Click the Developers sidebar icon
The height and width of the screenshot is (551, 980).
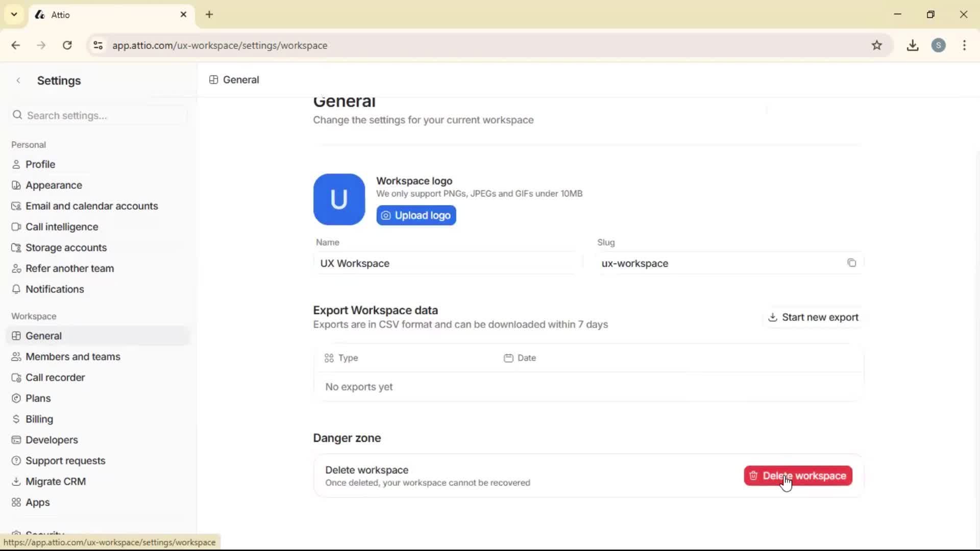point(16,440)
